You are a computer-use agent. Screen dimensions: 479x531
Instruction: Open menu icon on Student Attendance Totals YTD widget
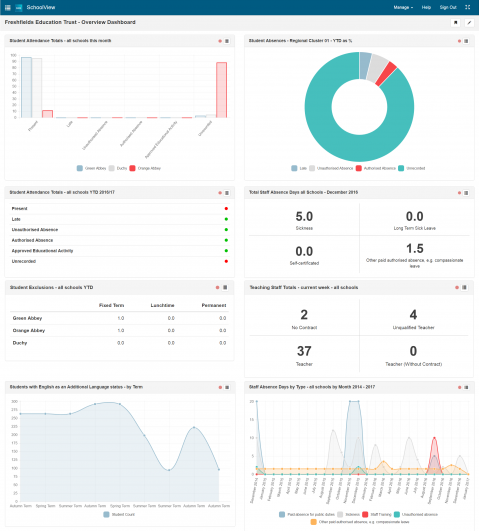(x=227, y=193)
